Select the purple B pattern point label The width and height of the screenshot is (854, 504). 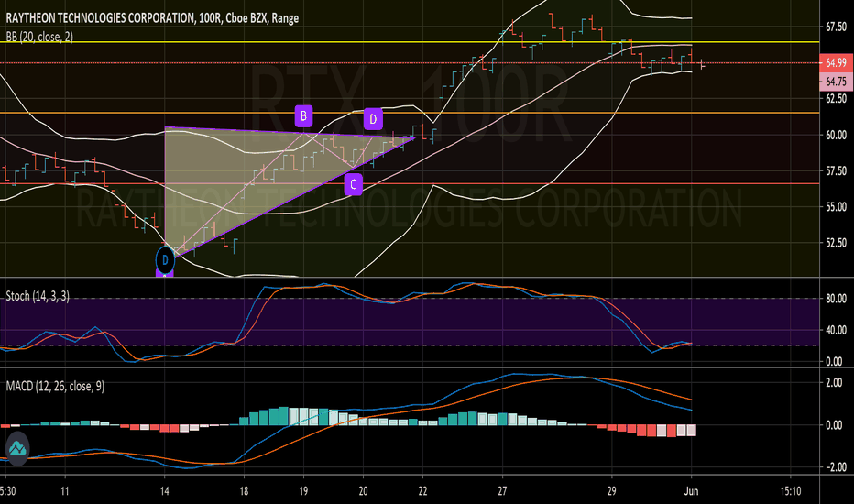tap(303, 116)
